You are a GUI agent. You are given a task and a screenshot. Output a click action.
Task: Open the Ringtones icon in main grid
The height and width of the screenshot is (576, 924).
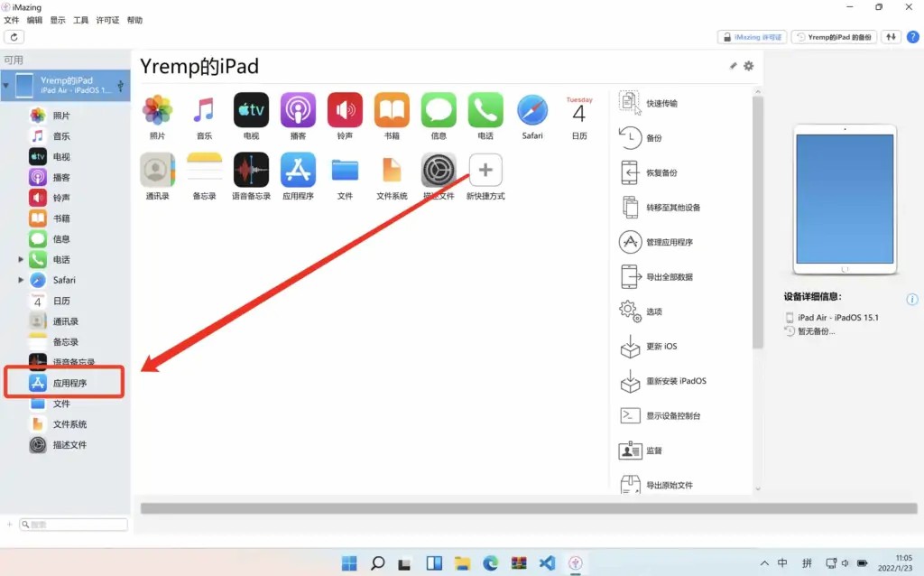(345, 110)
